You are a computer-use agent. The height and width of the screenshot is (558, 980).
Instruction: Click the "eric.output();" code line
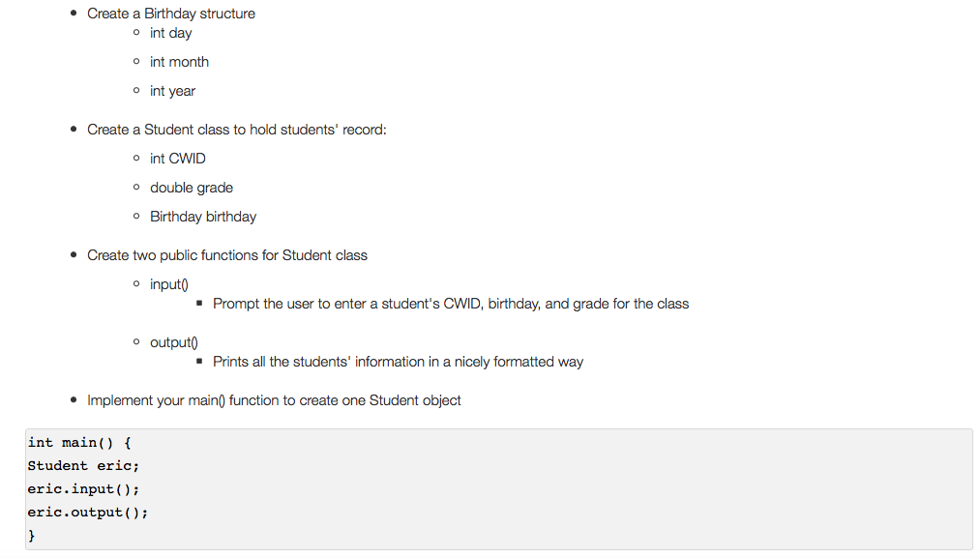click(88, 513)
